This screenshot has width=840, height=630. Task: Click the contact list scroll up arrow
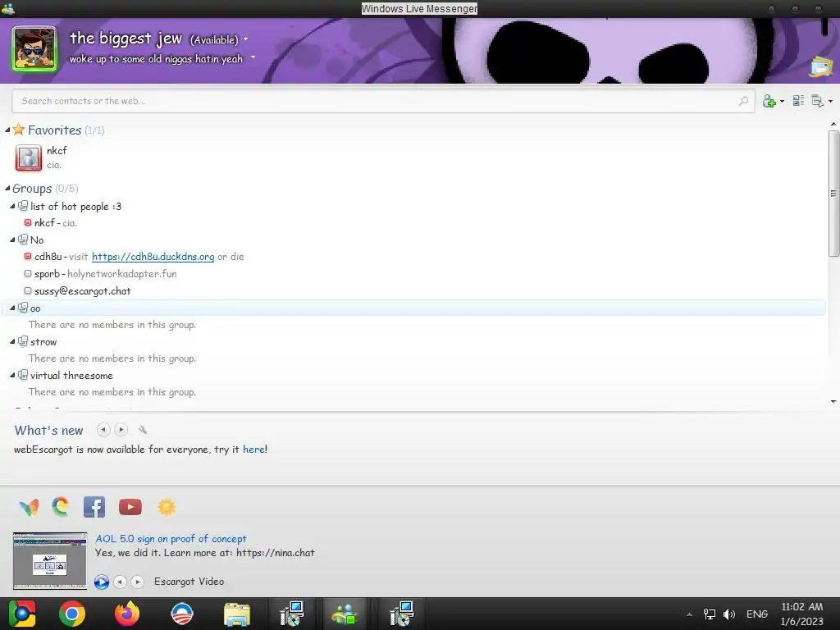click(833, 125)
